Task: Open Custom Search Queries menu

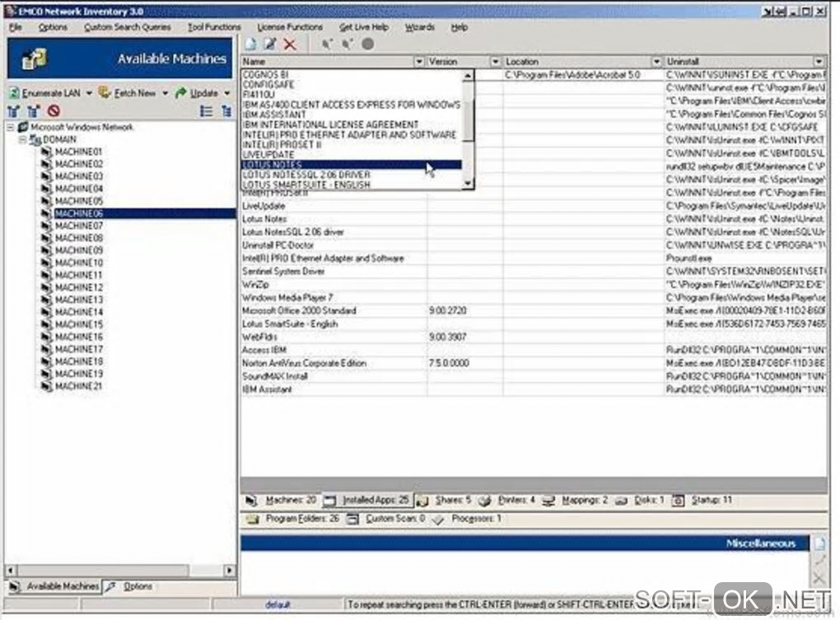Action: click(x=128, y=27)
